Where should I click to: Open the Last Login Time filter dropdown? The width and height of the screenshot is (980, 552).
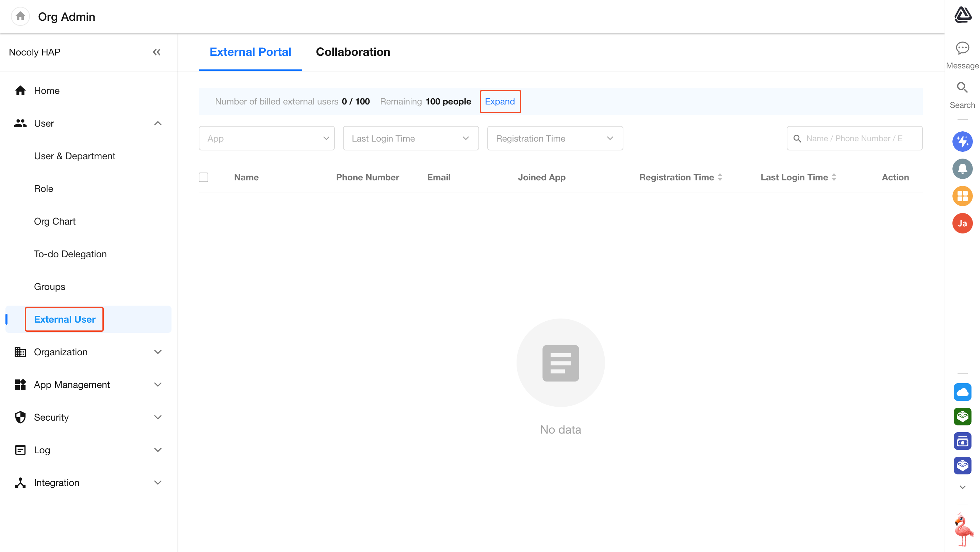410,139
